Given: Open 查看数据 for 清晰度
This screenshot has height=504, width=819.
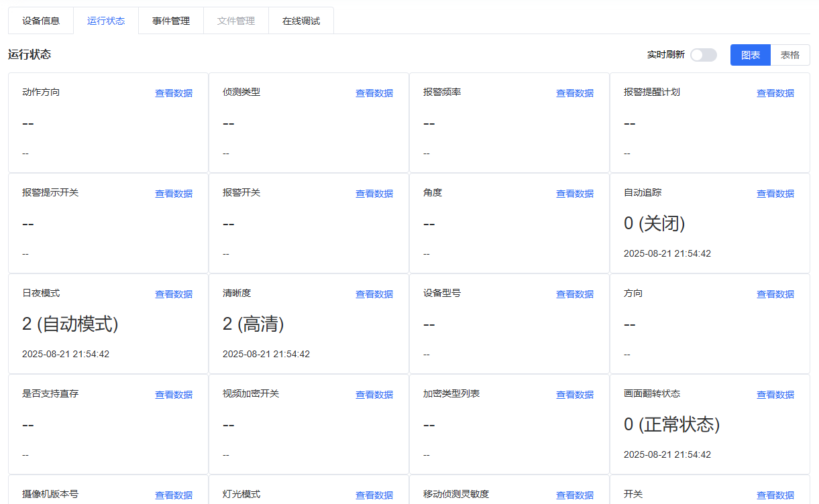Looking at the screenshot, I should tap(374, 294).
